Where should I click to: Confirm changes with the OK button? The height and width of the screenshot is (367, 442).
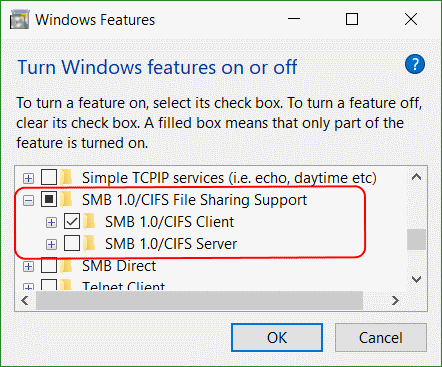tap(277, 337)
